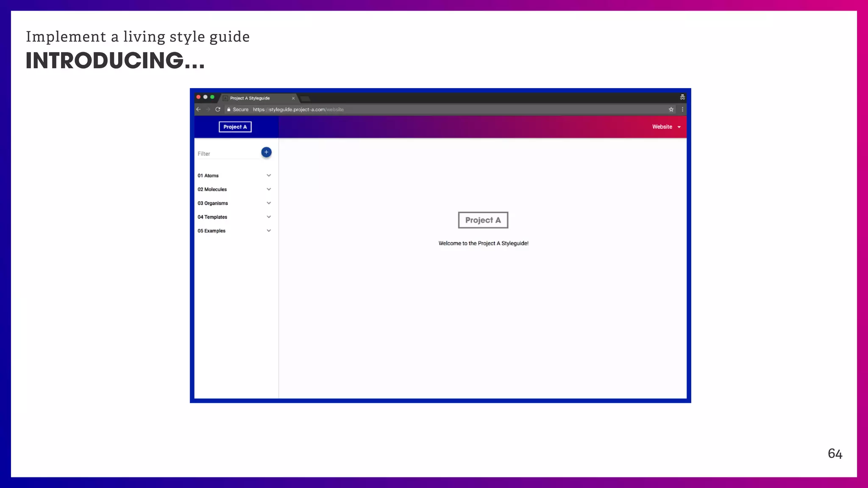Viewport: 868px width, 488px height.
Task: Bookmark page with star icon
Action: pyautogui.click(x=671, y=109)
